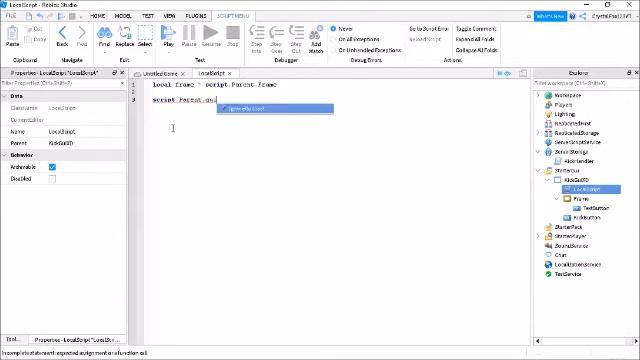Collapse the Behavior properties section
Viewport: 640px width, 360px height.
click(x=5, y=155)
